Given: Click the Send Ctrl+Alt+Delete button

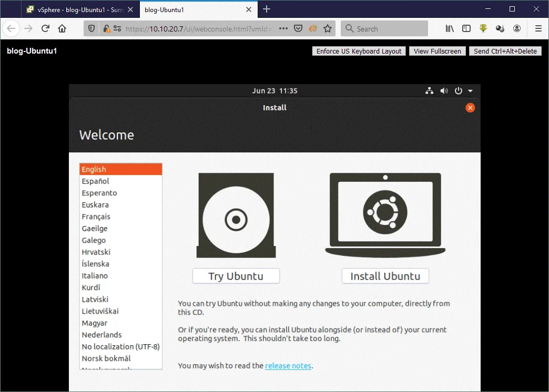Looking at the screenshot, I should pyautogui.click(x=505, y=51).
